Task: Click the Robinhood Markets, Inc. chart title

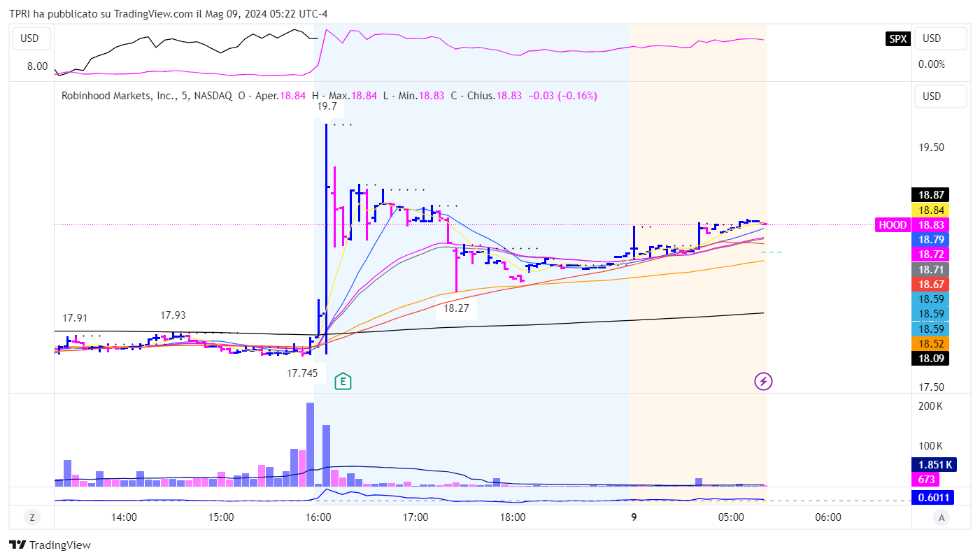Action: pyautogui.click(x=118, y=96)
